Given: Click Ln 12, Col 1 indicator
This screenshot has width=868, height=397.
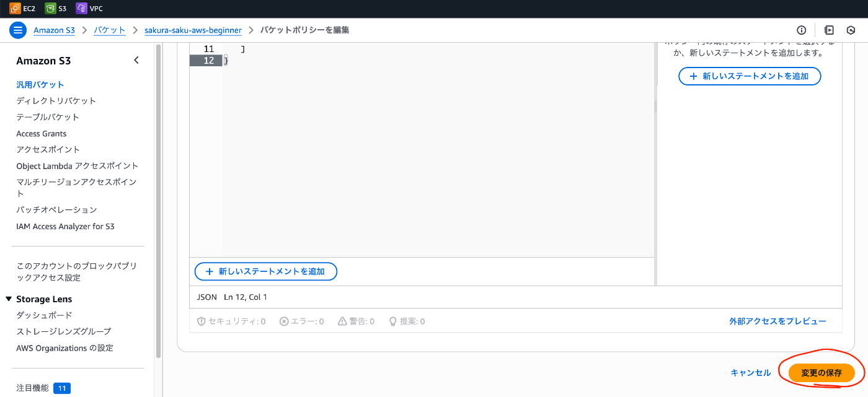Looking at the screenshot, I should click(x=246, y=297).
